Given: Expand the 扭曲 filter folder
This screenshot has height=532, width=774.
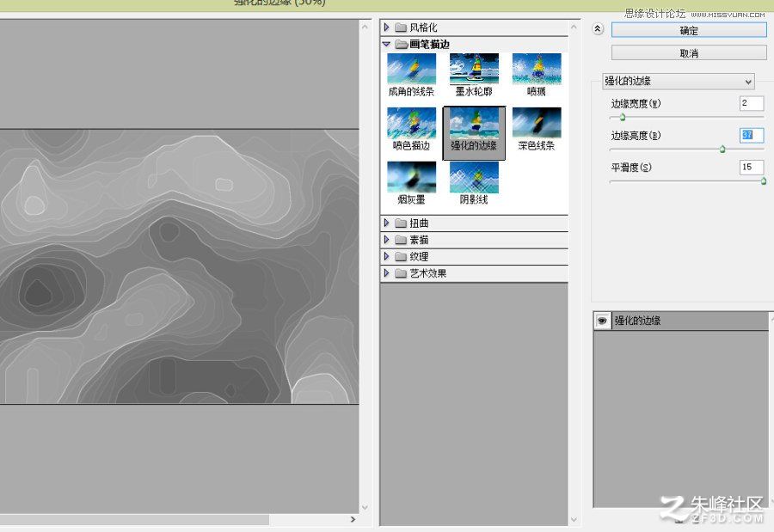Looking at the screenshot, I should point(386,223).
